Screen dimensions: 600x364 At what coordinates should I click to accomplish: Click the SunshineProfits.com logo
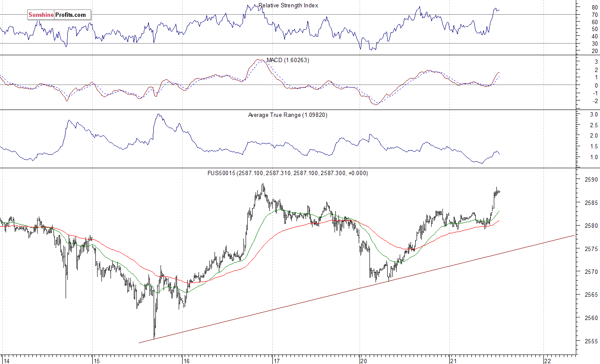click(x=59, y=15)
